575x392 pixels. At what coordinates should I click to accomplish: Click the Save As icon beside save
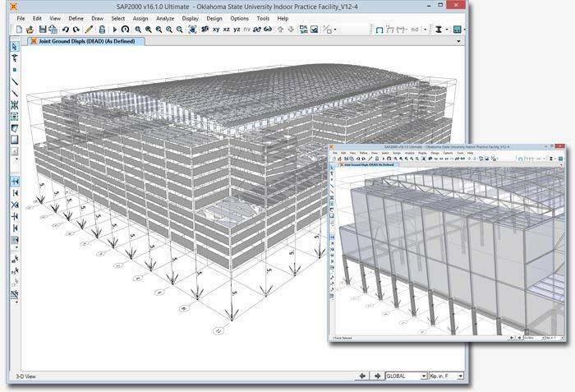pos(53,30)
